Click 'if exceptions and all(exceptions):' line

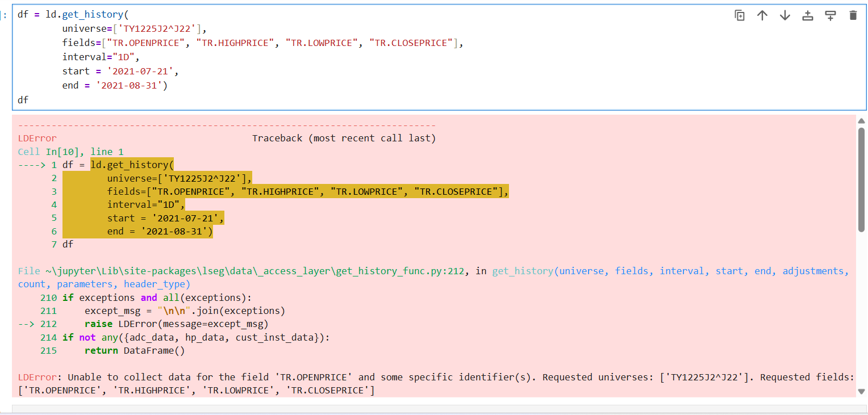coord(157,297)
